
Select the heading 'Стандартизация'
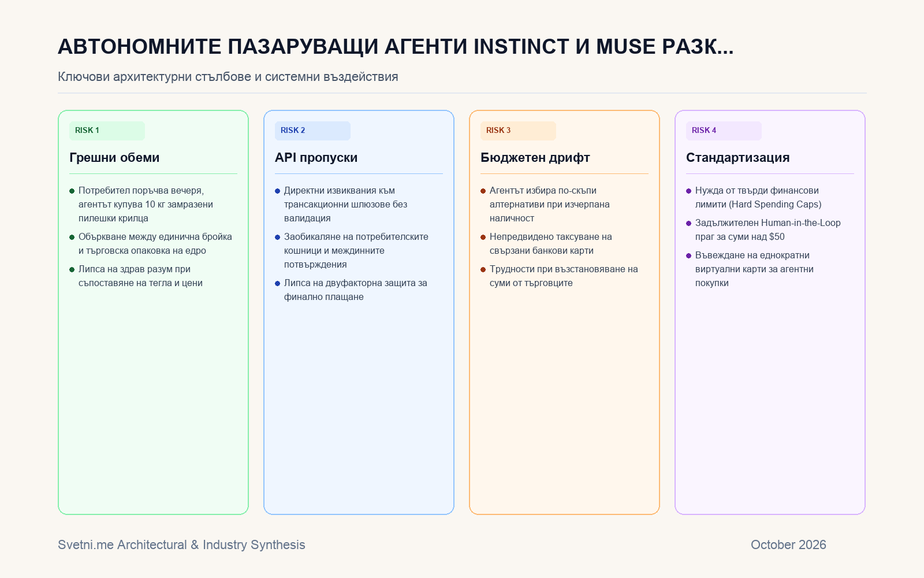click(x=737, y=158)
